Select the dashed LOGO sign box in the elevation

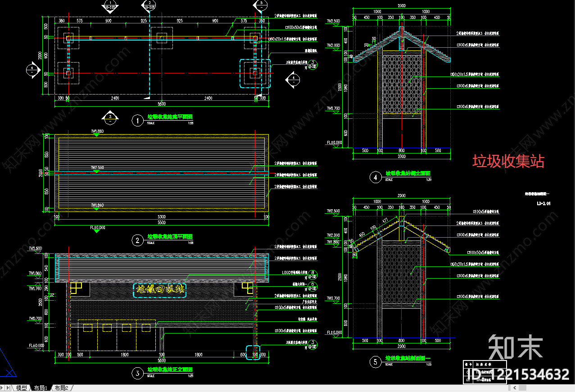160,290
